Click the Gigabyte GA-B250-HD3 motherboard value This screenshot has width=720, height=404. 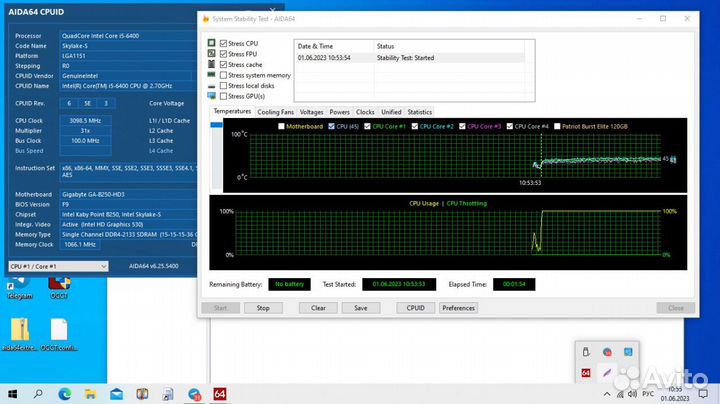point(93,195)
